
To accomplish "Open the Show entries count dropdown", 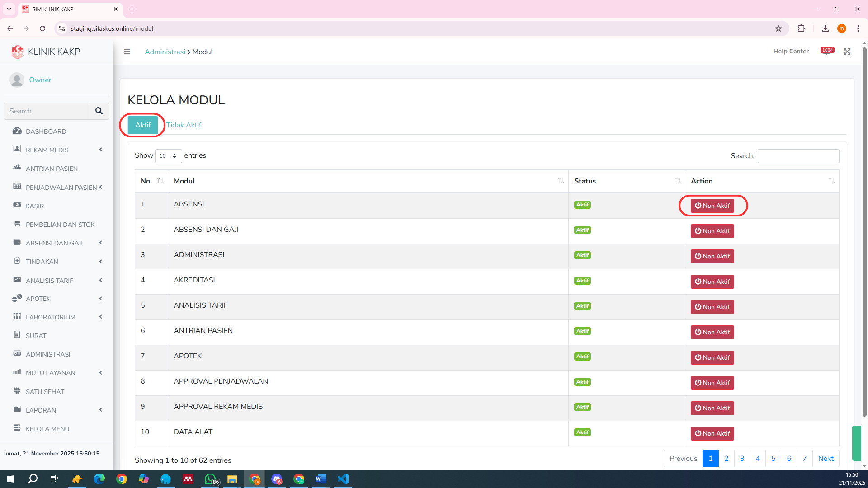I will 168,156.
